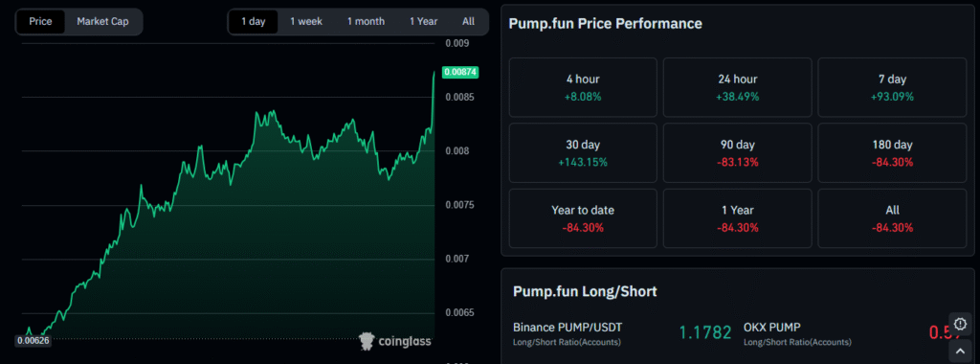Open the 1 Year performance card
This screenshot has width=980, height=364.
coord(738,219)
